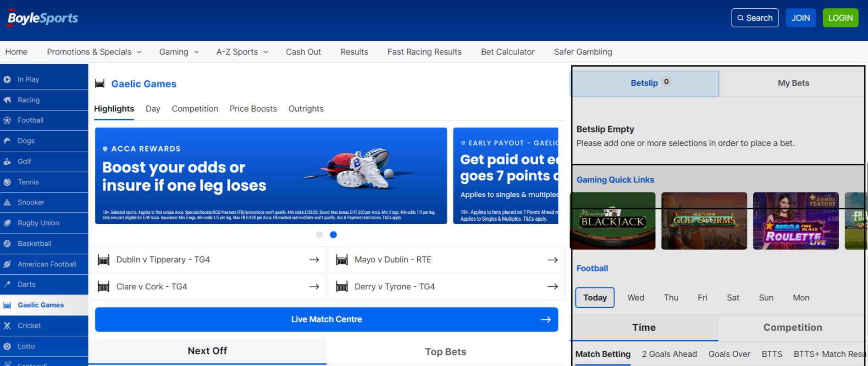Screen dimensions: 868x366
Task: Open the Top Bets tab
Action: click(446, 352)
